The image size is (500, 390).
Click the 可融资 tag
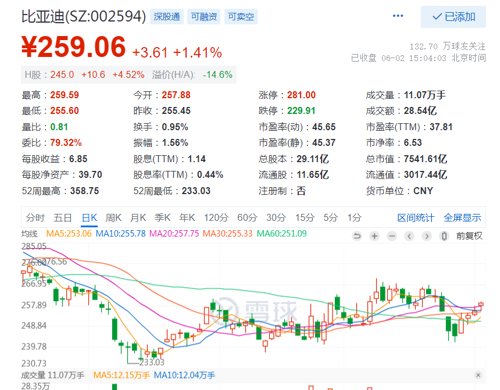pyautogui.click(x=204, y=17)
